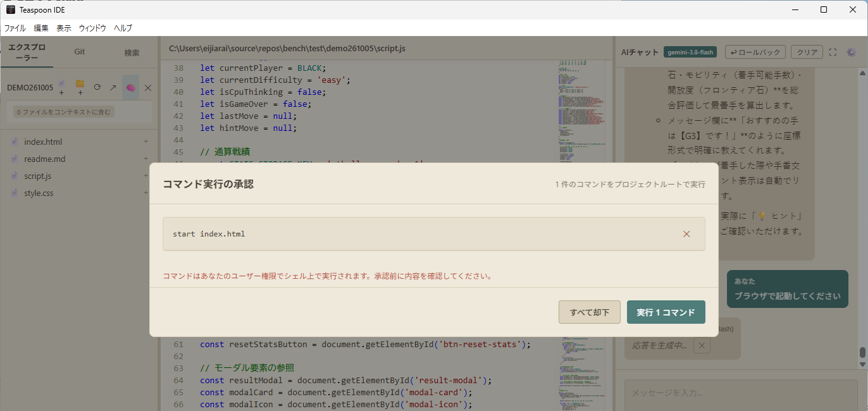The height and width of the screenshot is (411, 868).
Task: Click the arrow open-externally icon in explorer
Action: click(x=113, y=87)
